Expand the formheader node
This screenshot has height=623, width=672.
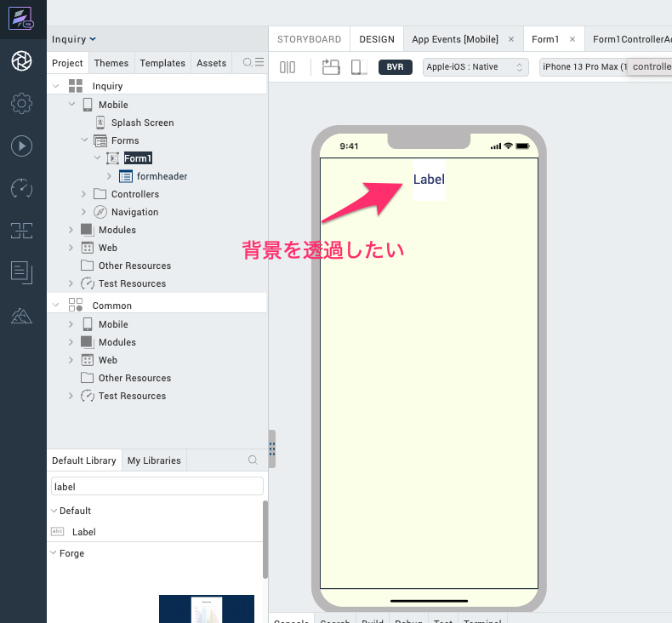tap(109, 176)
